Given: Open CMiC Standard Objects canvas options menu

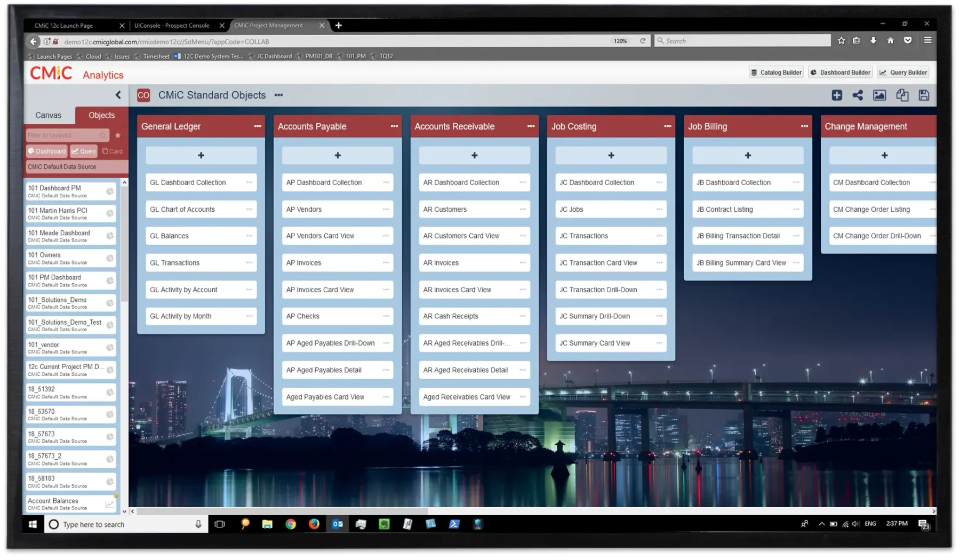Looking at the screenshot, I should pos(278,95).
